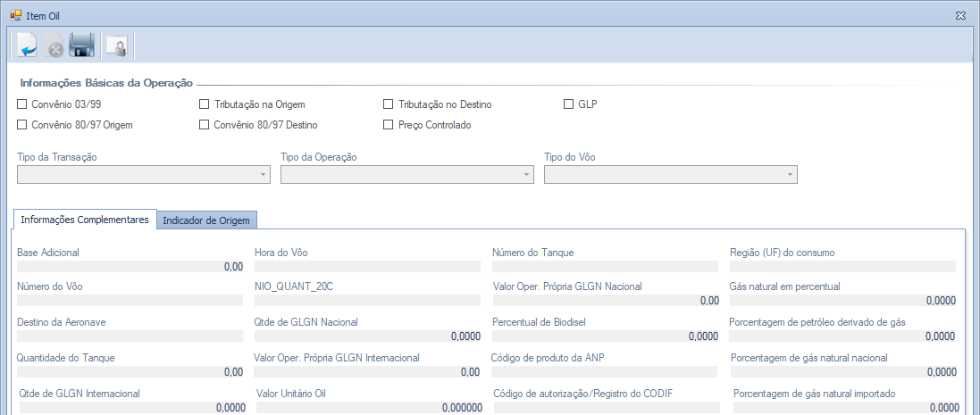The height and width of the screenshot is (415, 980).
Task: Click the delete document toolbar icon
Action: pyautogui.click(x=54, y=46)
